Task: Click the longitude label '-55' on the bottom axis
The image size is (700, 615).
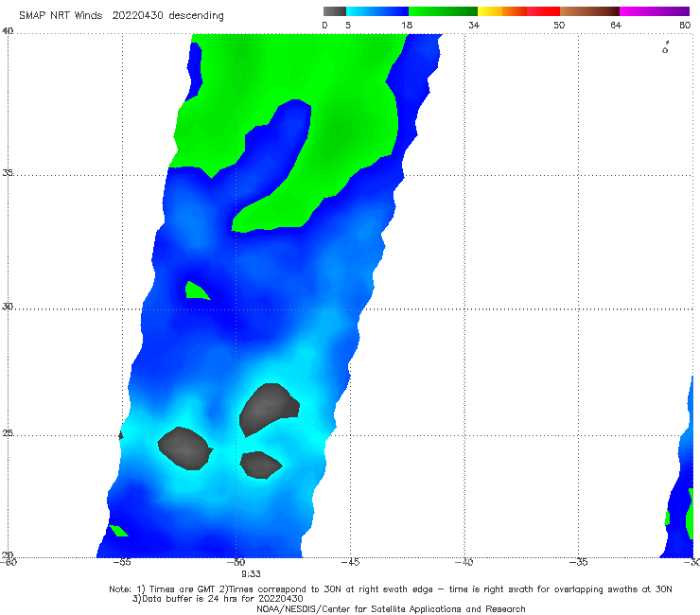Action: pos(122,562)
